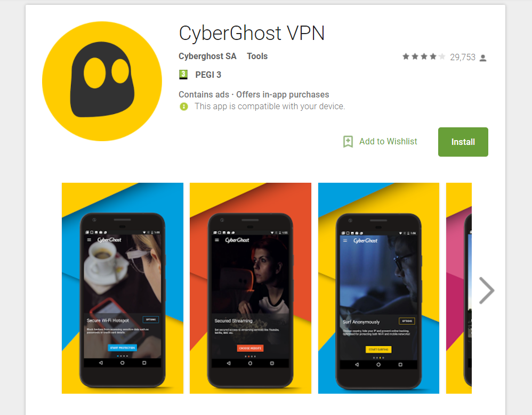Image resolution: width=532 pixels, height=415 pixels.
Task: Click the CyberGhost yellow ghost app icon
Action: [x=102, y=82]
